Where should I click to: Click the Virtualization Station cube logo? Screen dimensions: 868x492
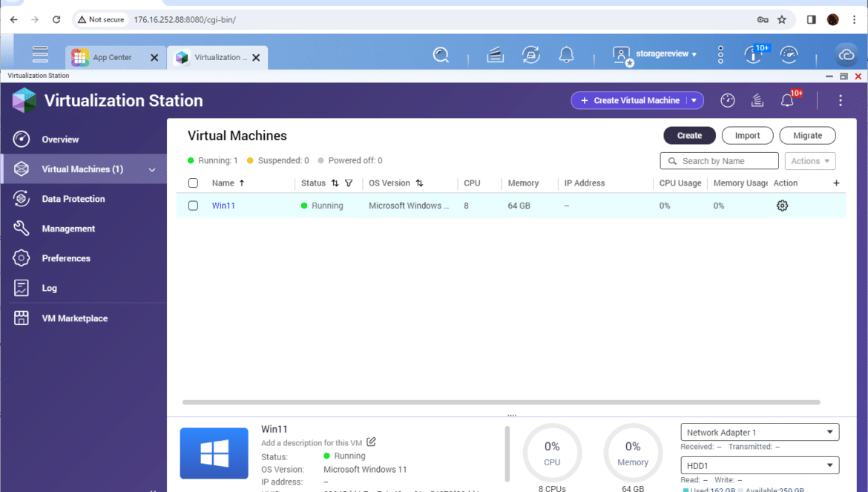(24, 100)
